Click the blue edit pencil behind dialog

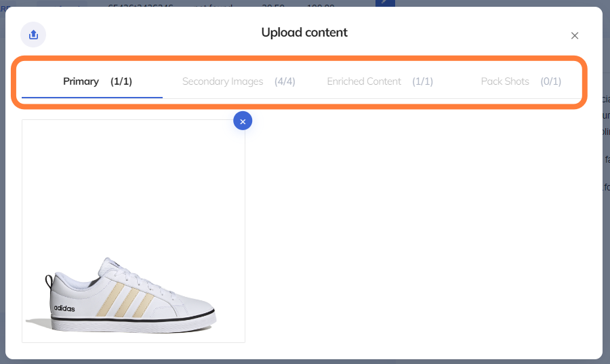pos(384,3)
